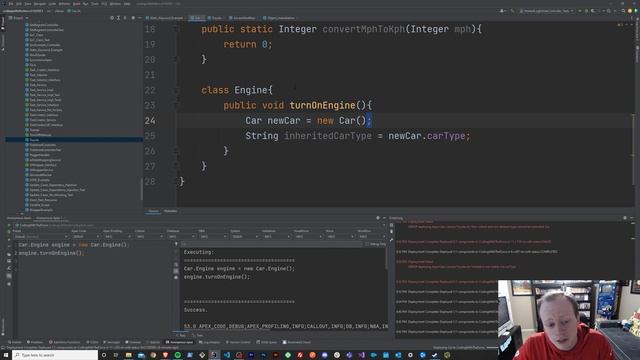Click the inheritedCarType variable
The width and height of the screenshot is (640, 360).
(x=328, y=136)
